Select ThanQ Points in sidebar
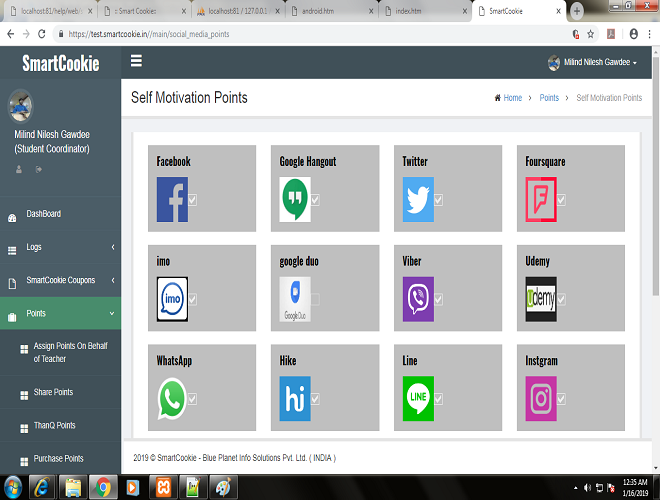Image resolution: width=660 pixels, height=500 pixels. [x=54, y=426]
